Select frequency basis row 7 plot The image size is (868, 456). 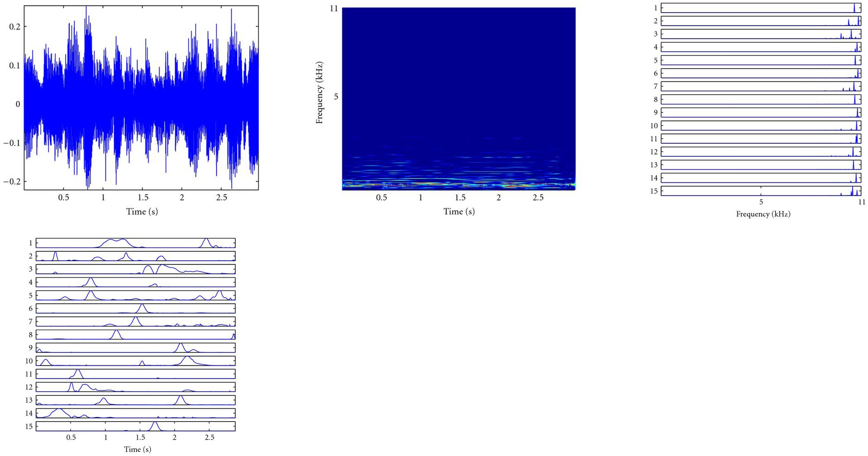pos(761,86)
